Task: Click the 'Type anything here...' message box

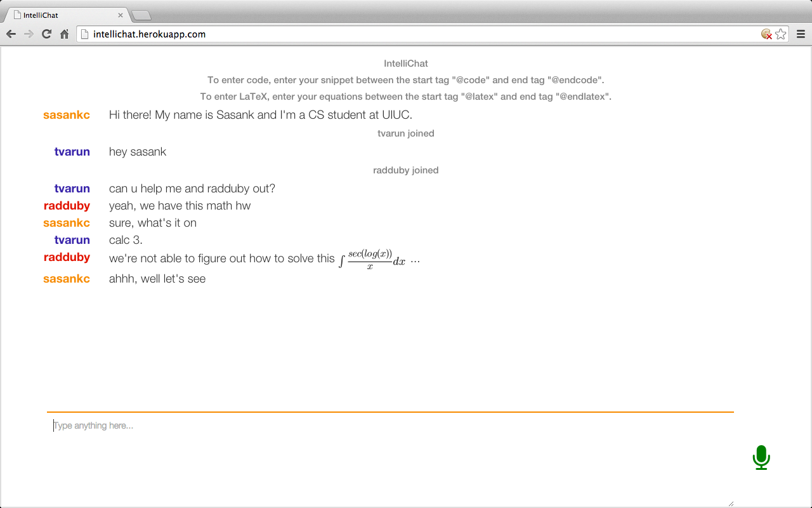Action: [x=390, y=460]
